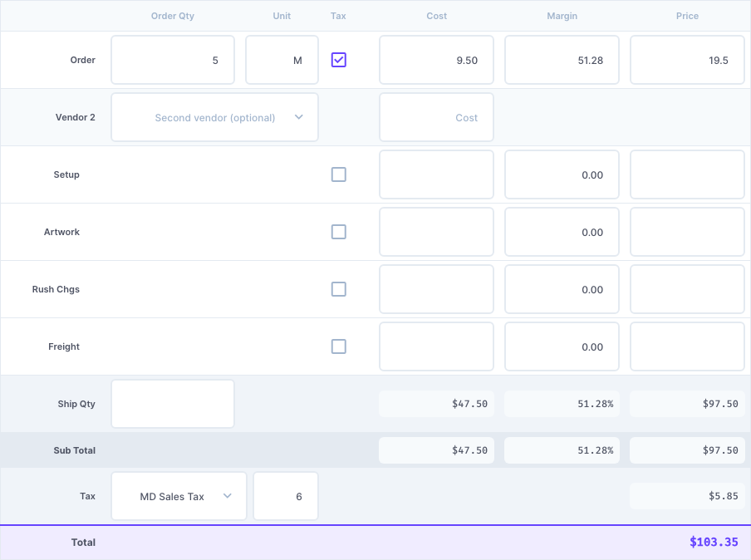The height and width of the screenshot is (560, 751).
Task: Click the Sub Total cost $47.50
Action: point(436,450)
